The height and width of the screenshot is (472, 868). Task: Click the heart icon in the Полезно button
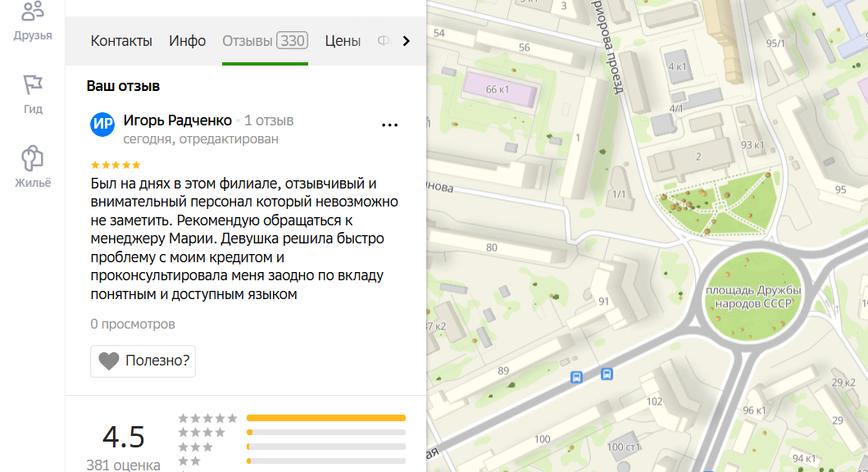(109, 361)
